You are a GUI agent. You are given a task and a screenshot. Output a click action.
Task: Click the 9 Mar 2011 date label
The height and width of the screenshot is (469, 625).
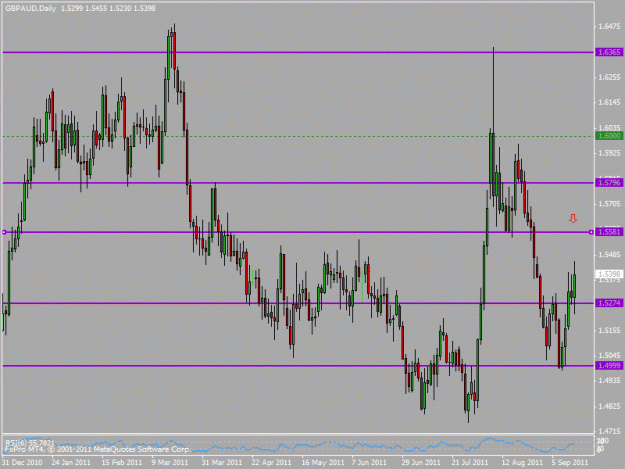[x=169, y=462]
